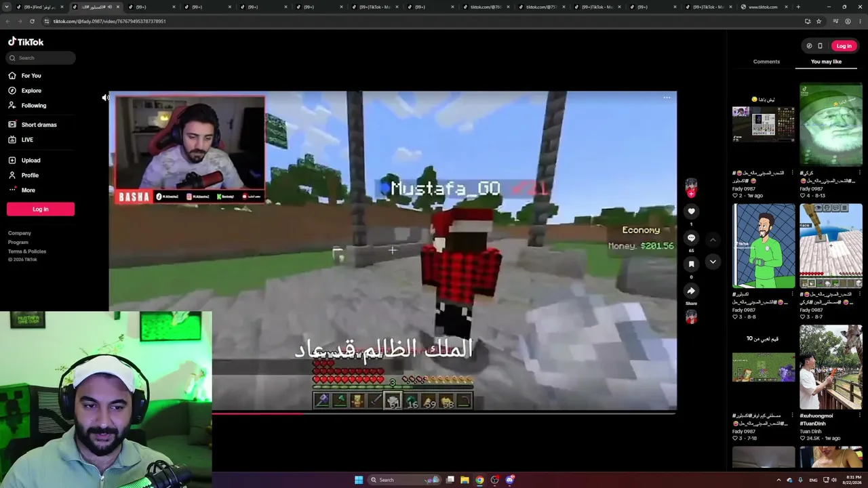The height and width of the screenshot is (488, 868).
Task: Open the taskbar clock and date
Action: tap(851, 480)
